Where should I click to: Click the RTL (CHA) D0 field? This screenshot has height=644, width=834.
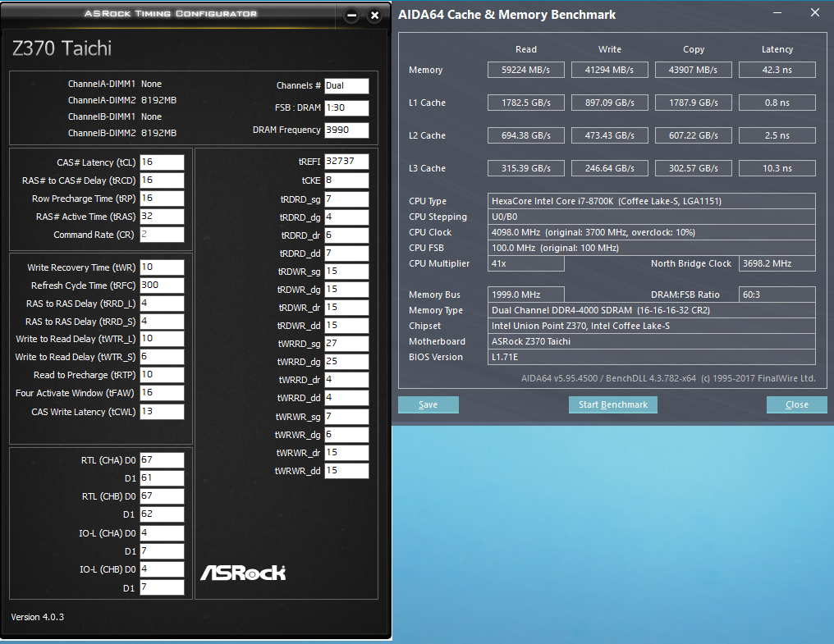click(162, 460)
